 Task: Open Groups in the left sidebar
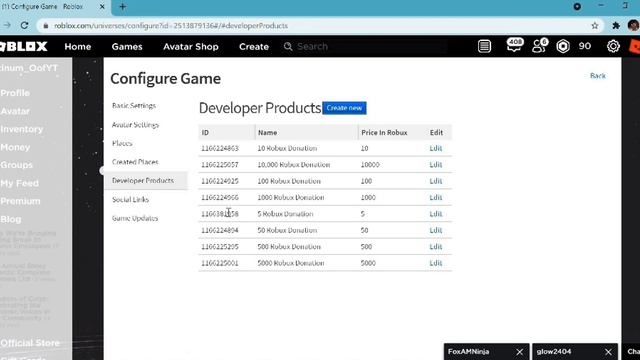[16, 165]
